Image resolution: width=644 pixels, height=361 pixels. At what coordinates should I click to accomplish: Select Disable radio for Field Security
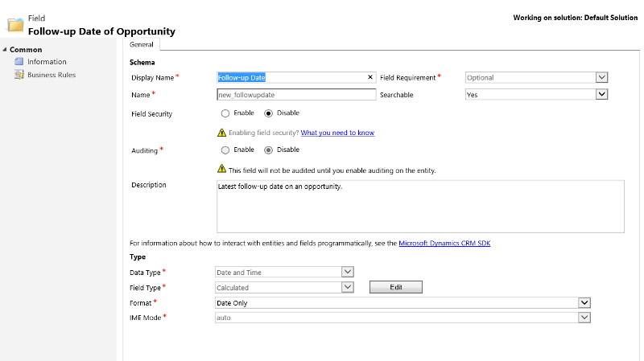[x=268, y=113]
